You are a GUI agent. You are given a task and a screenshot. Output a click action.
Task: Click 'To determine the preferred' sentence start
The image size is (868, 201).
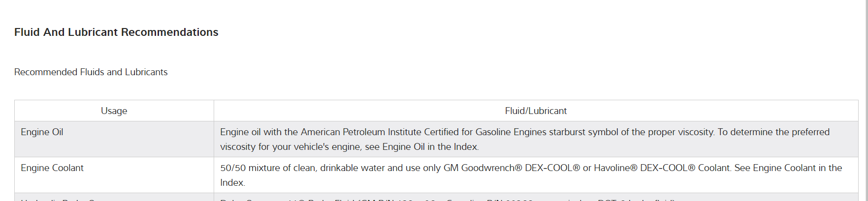pos(773,132)
